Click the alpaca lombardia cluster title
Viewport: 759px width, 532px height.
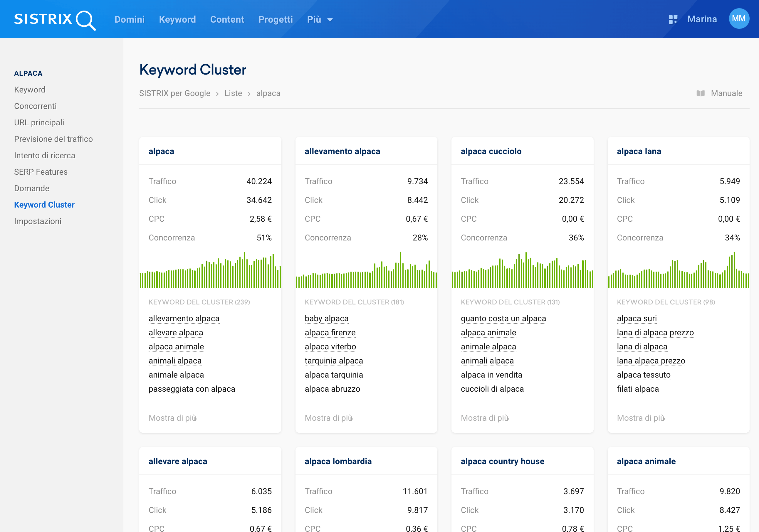(338, 461)
